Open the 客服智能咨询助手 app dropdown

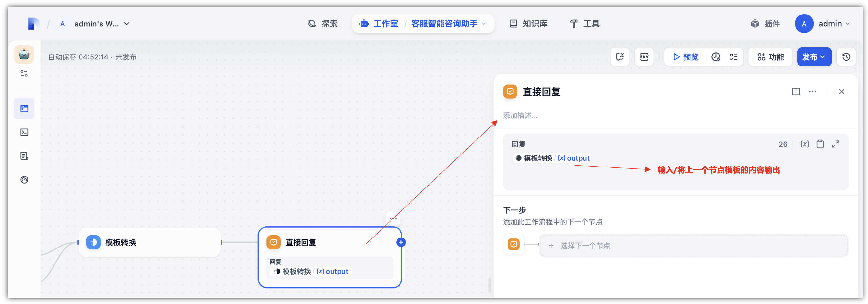pyautogui.click(x=484, y=24)
